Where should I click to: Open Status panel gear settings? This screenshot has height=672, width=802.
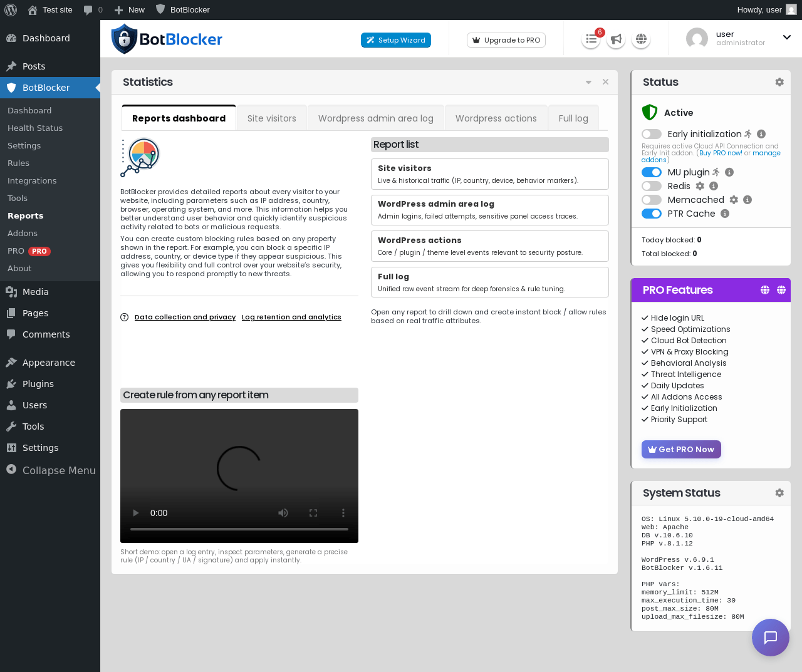(779, 82)
